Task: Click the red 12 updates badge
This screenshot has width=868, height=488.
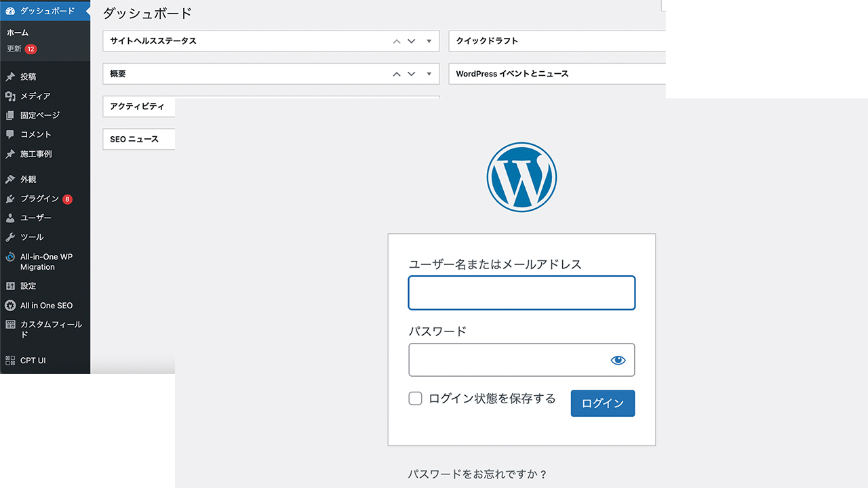Action: pyautogui.click(x=31, y=49)
